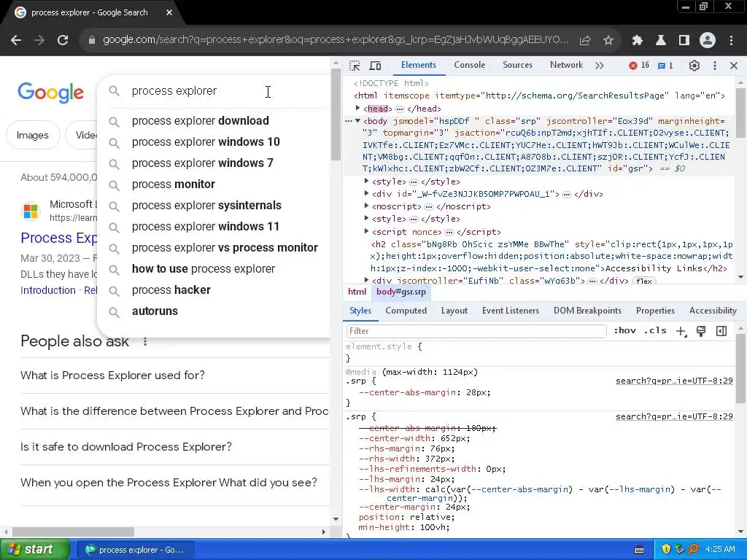The image size is (747, 560).
Task: Switch to the Network tab
Action: [x=566, y=65]
